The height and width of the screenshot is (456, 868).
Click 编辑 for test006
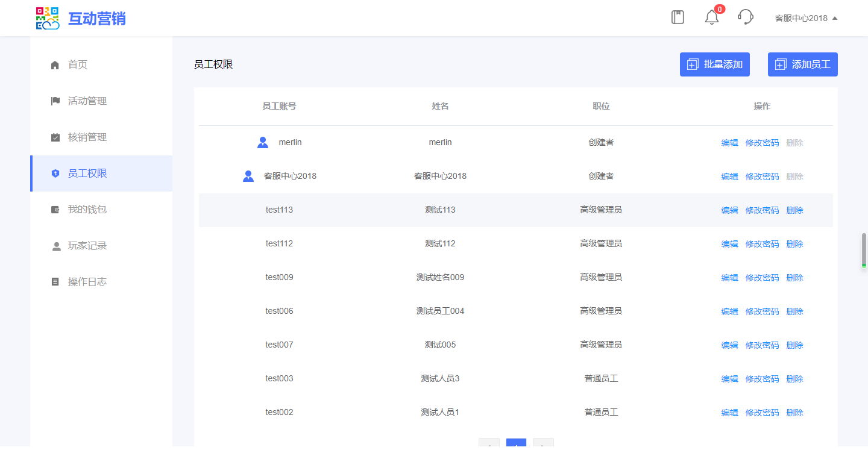730,311
